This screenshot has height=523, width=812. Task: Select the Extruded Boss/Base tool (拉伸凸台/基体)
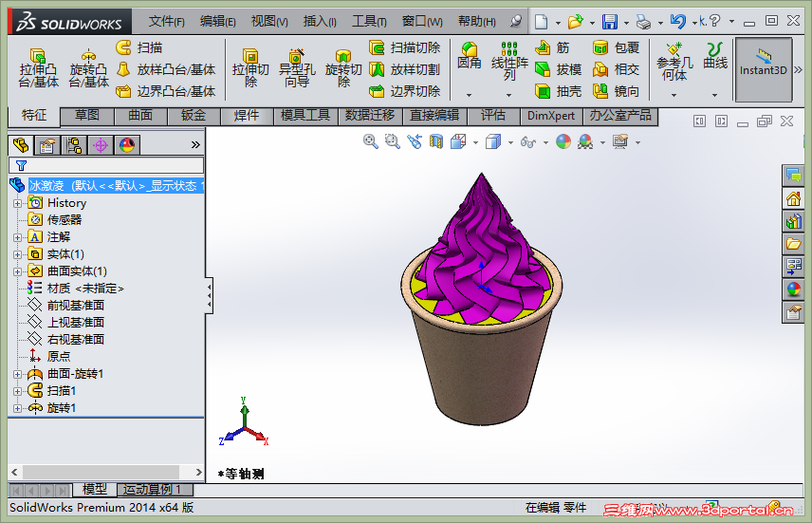click(38, 68)
